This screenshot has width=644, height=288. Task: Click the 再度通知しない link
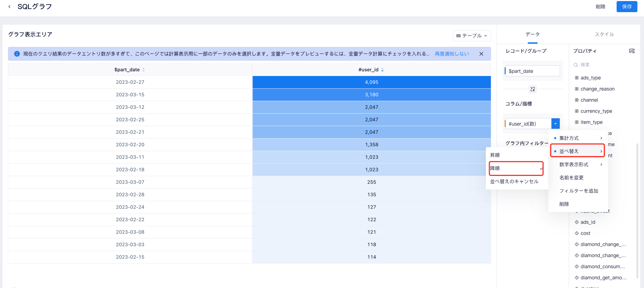[452, 54]
